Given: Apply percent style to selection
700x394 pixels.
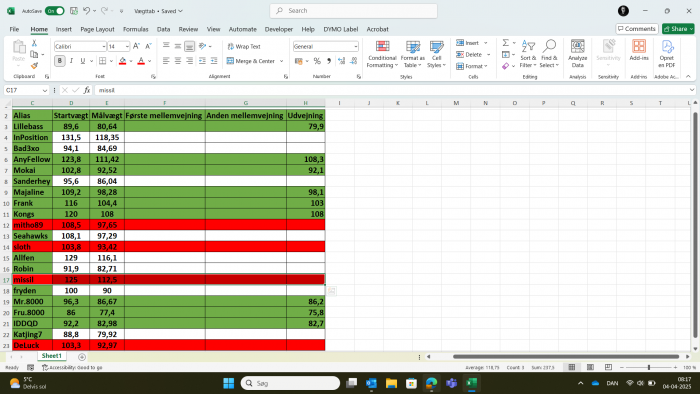Looking at the screenshot, I should [x=317, y=61].
